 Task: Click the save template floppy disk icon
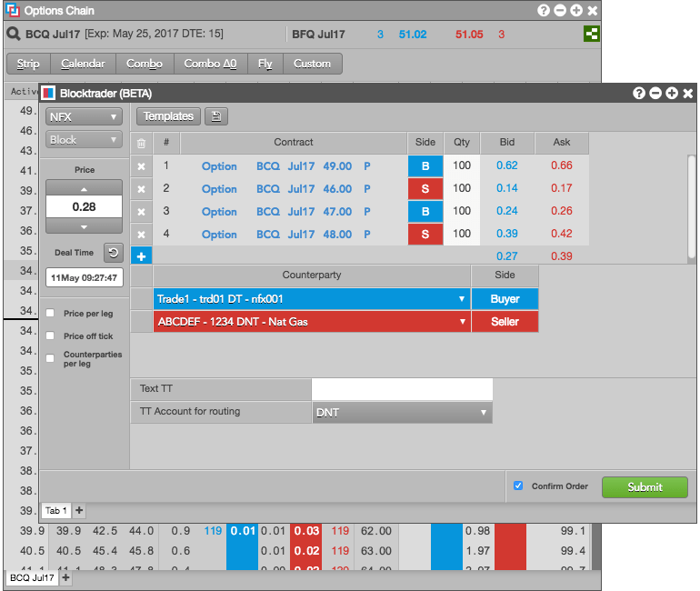216,116
